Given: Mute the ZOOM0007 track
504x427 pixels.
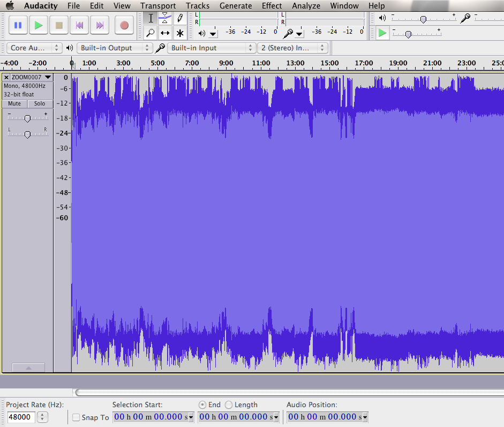Looking at the screenshot, I should point(14,103).
